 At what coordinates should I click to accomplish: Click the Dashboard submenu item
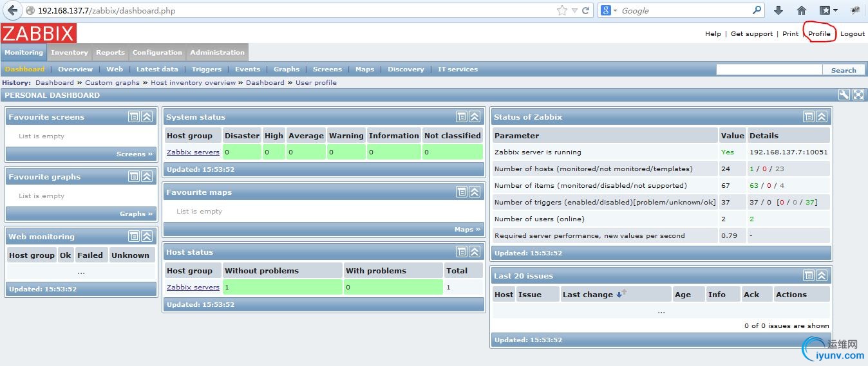[24, 69]
